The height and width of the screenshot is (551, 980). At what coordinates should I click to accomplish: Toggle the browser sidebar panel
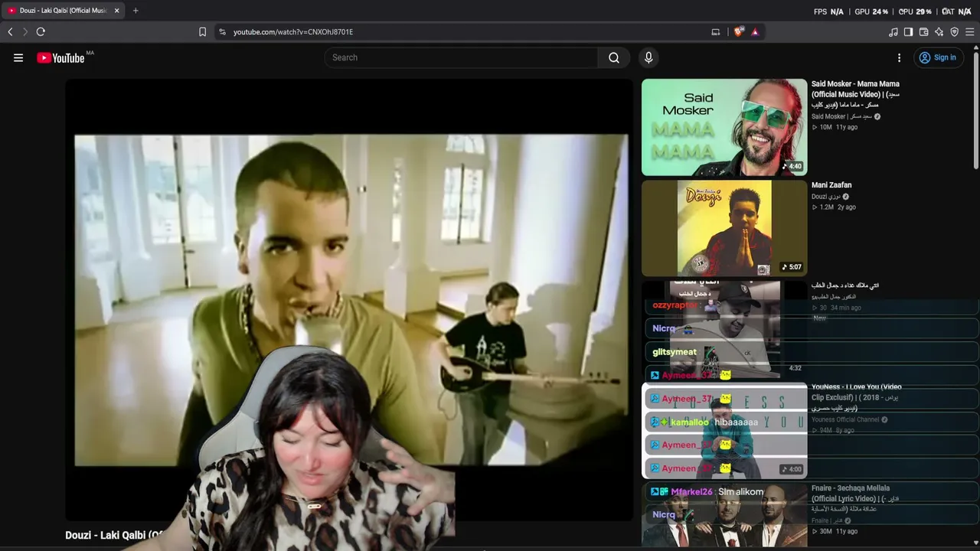click(x=908, y=32)
